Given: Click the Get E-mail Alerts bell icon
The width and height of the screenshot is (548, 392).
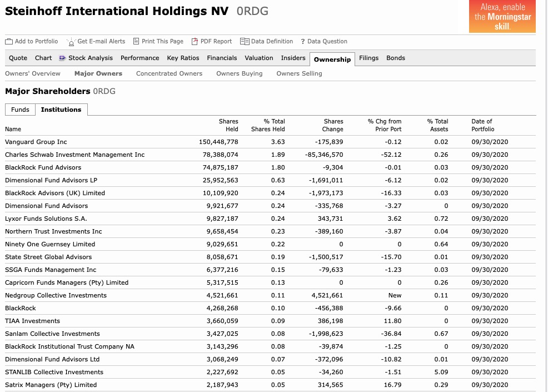Looking at the screenshot, I should coord(71,41).
